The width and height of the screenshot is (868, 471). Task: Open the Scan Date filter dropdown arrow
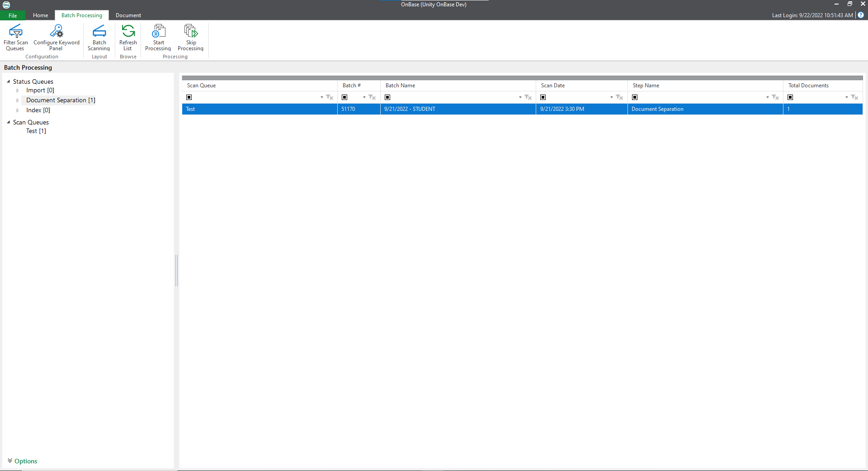tap(611, 97)
